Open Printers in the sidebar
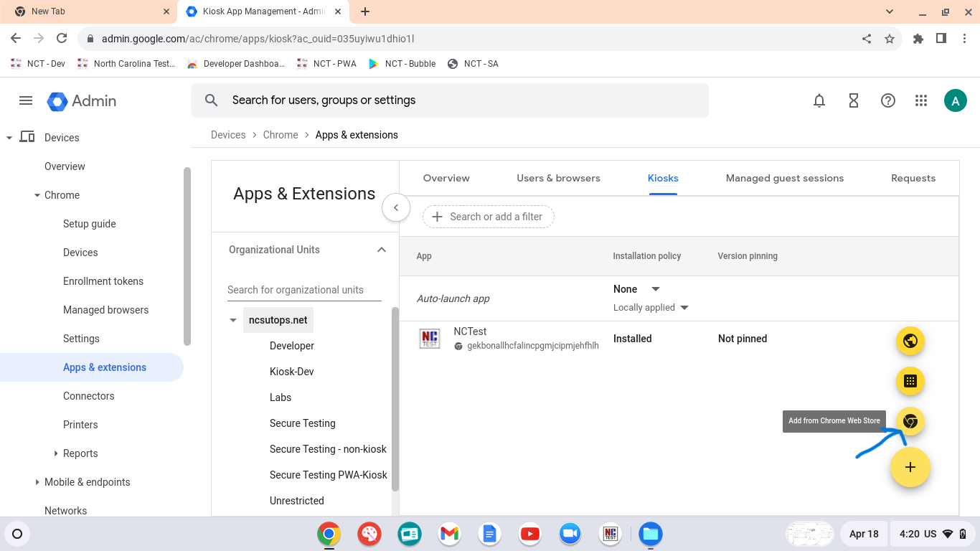This screenshot has width=980, height=551. [80, 425]
